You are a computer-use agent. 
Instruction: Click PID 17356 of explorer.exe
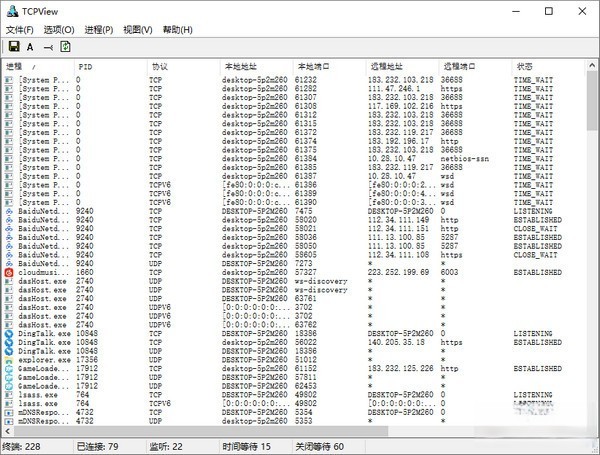87,360
